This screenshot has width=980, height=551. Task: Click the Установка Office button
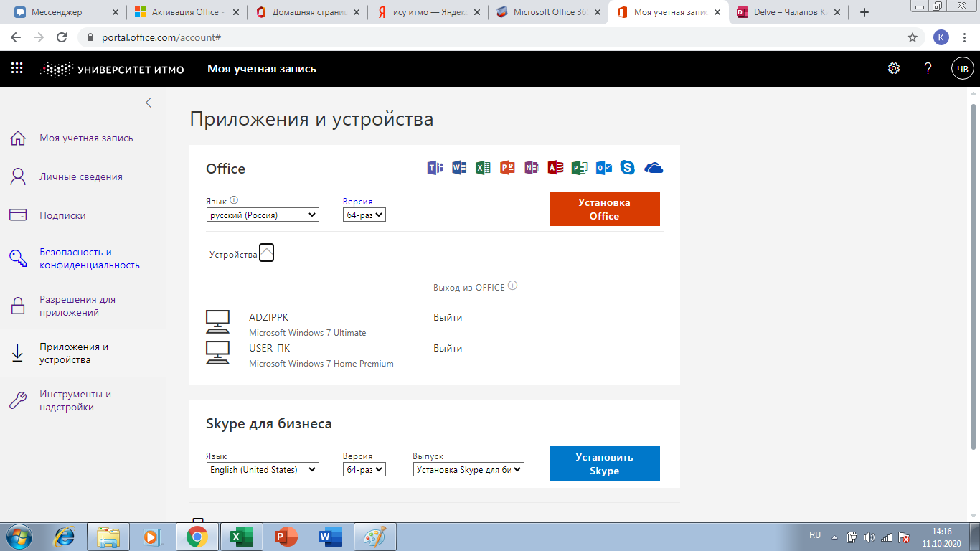(x=605, y=209)
